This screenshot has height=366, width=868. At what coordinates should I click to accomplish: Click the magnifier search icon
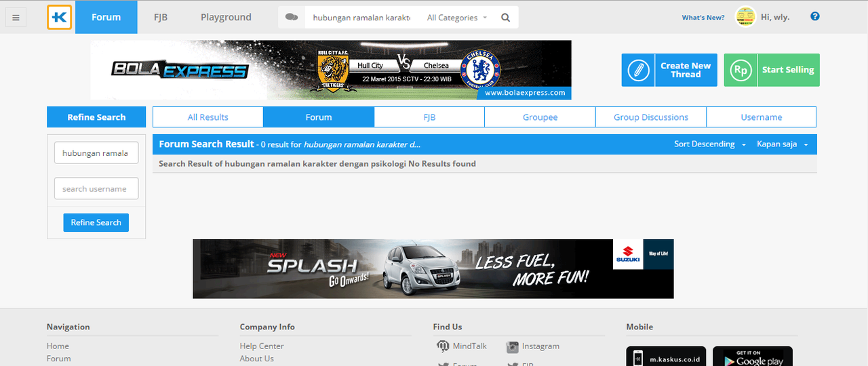pos(505,18)
